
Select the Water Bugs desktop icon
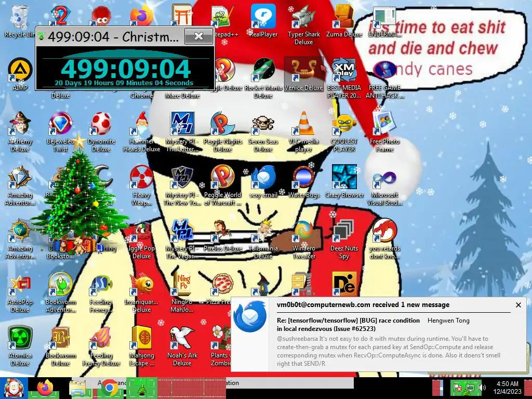(303, 181)
